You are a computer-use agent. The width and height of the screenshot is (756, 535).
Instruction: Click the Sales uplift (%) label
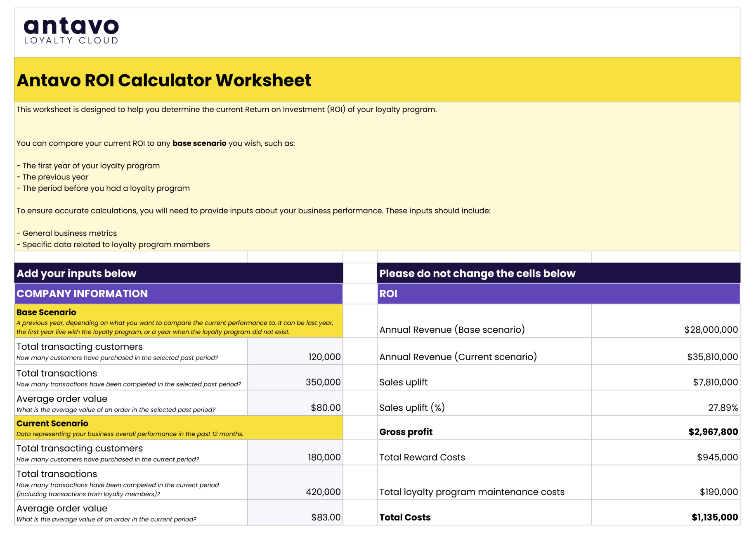(x=412, y=407)
